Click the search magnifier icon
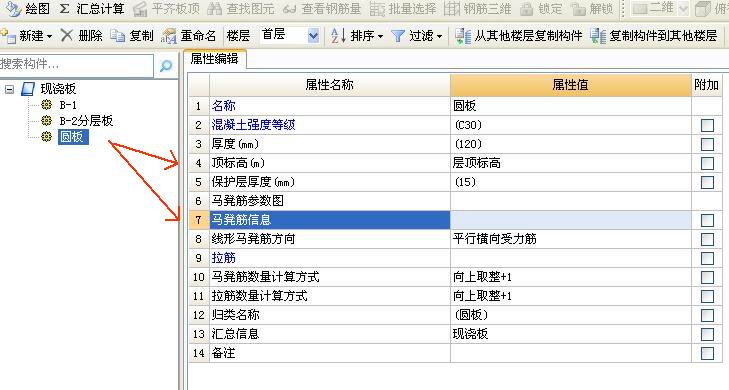This screenshot has width=729, height=390. (x=166, y=66)
